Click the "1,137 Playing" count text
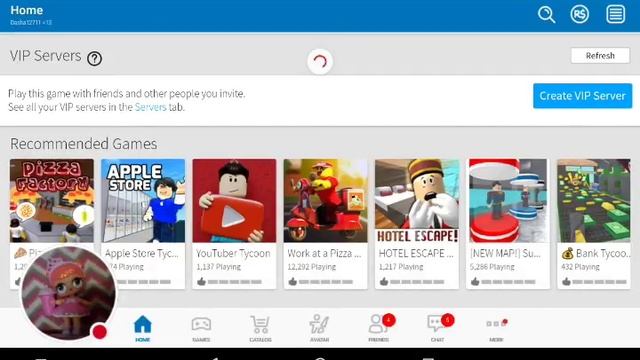Screen dimensions: 640x360 [x=218, y=267]
